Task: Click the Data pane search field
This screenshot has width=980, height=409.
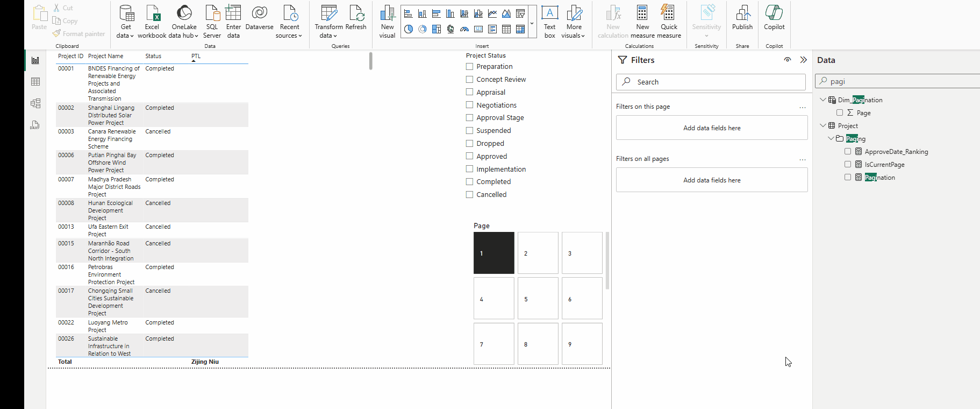Action: tap(898, 81)
